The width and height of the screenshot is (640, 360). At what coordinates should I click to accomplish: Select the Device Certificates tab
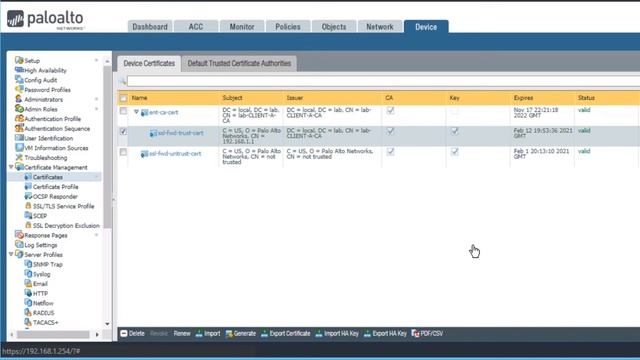149,64
